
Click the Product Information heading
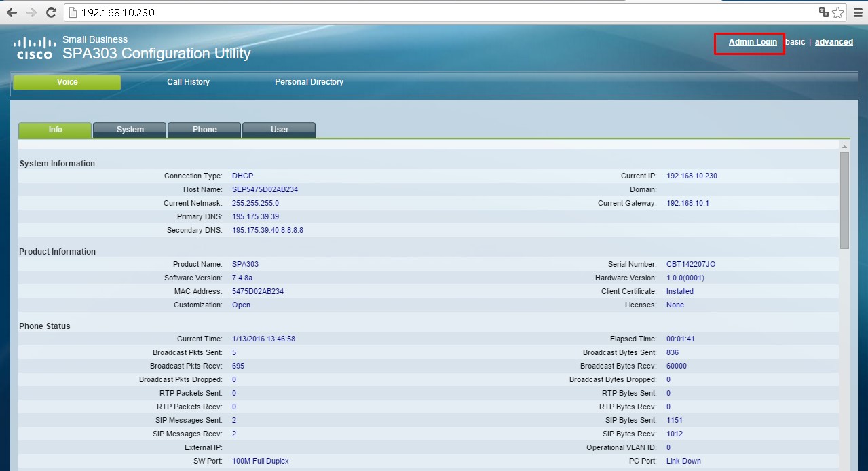[x=57, y=252]
